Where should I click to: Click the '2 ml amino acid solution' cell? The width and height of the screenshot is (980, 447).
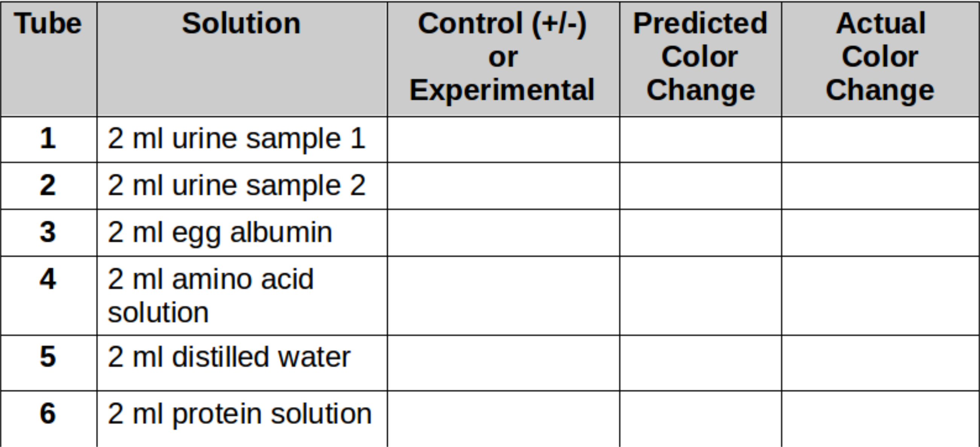click(210, 295)
